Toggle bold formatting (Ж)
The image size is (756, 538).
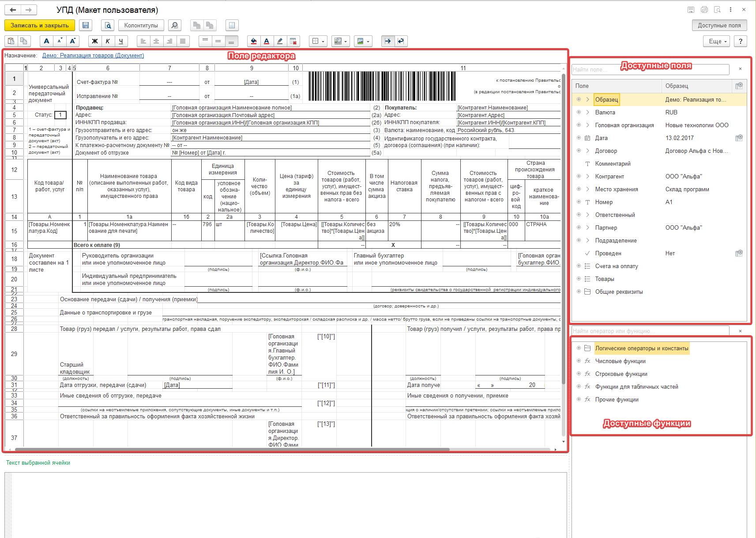click(94, 41)
